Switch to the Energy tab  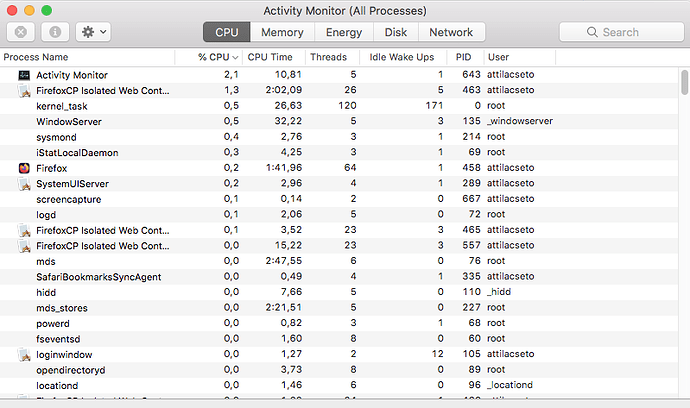click(344, 32)
